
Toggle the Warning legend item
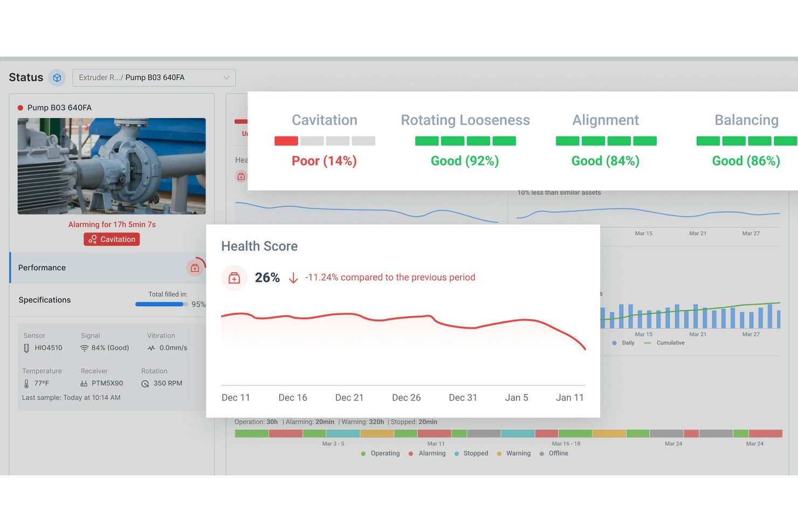tap(514, 453)
